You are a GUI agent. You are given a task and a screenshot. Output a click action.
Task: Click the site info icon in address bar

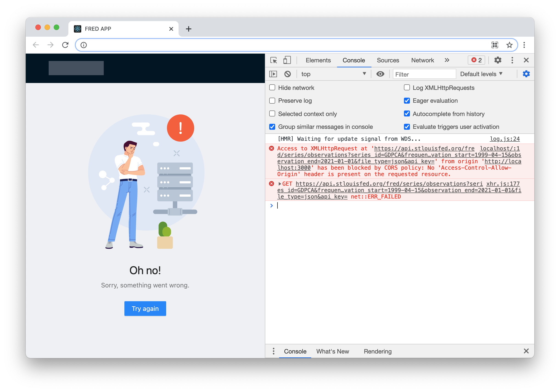pos(84,45)
